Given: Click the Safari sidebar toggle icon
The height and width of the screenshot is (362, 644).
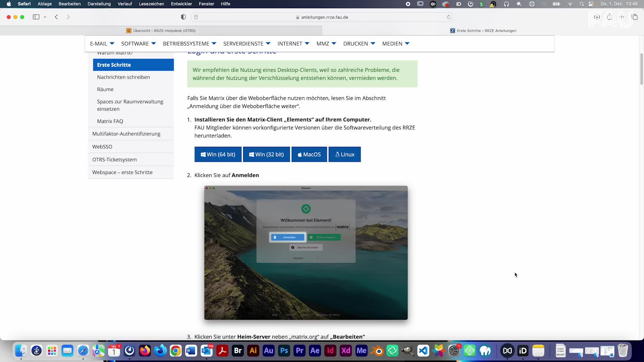Looking at the screenshot, I should coord(36,17).
